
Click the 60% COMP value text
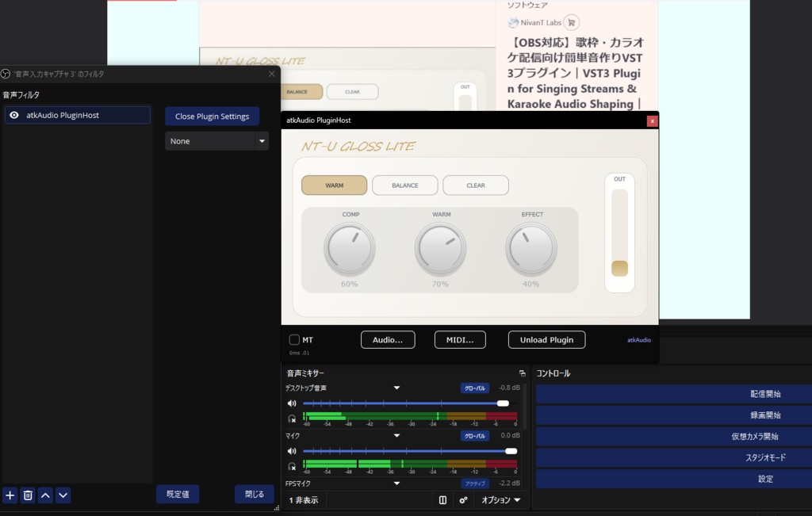(x=350, y=284)
